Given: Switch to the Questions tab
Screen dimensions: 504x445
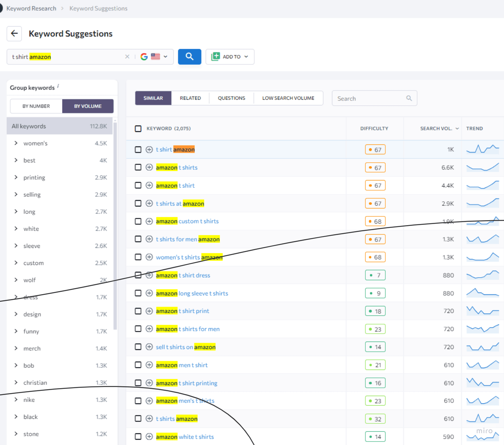Looking at the screenshot, I should tap(232, 98).
